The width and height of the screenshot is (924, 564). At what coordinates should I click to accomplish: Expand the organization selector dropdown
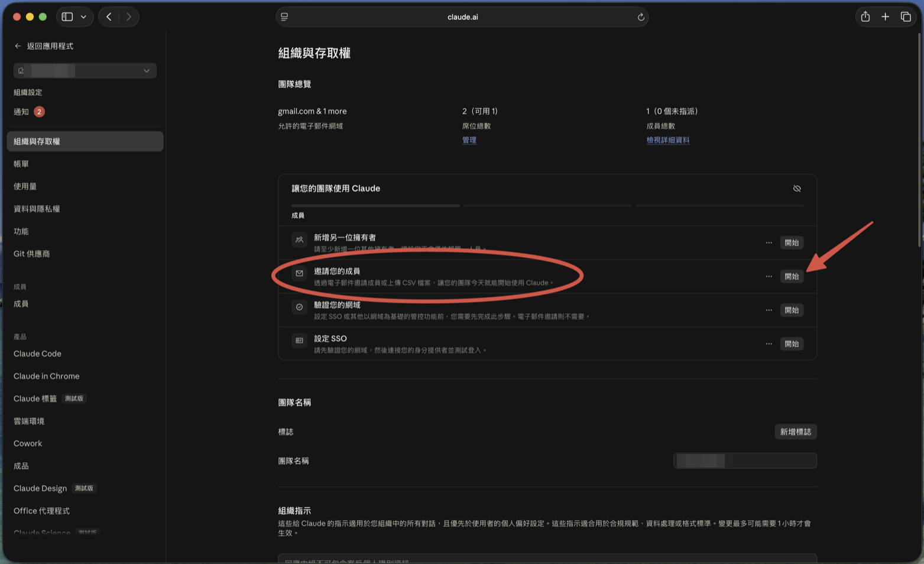pos(85,70)
